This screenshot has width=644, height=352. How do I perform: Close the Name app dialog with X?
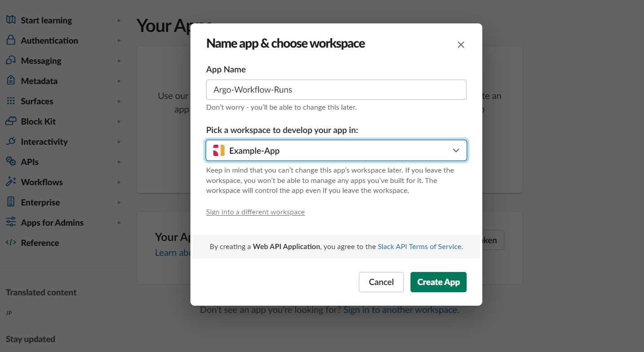(x=461, y=45)
